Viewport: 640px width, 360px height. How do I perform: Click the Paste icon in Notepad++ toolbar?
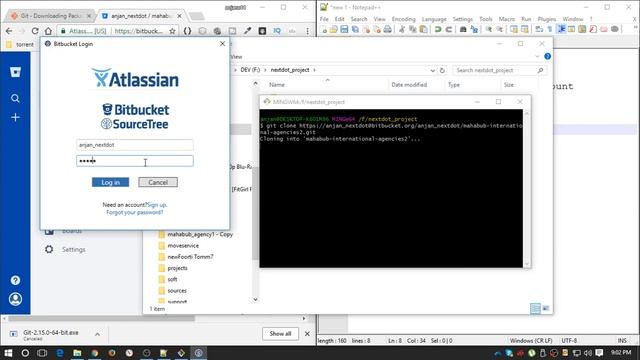tap(424, 29)
